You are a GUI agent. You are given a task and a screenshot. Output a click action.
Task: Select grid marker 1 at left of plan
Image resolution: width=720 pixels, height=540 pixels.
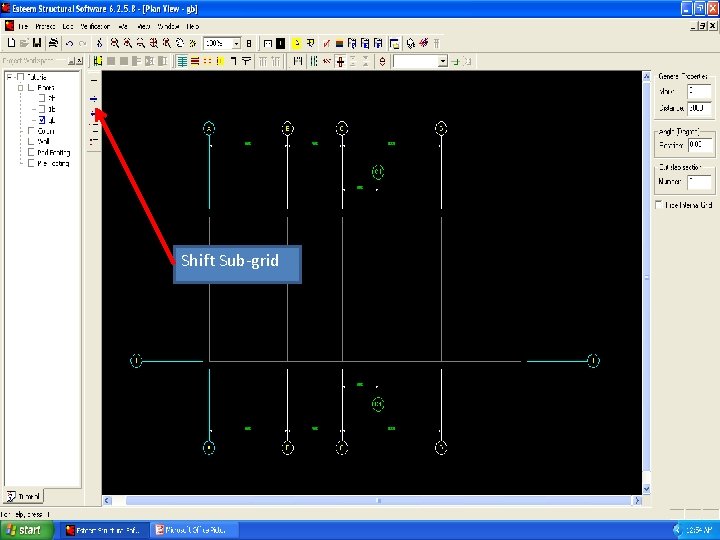coord(136,361)
